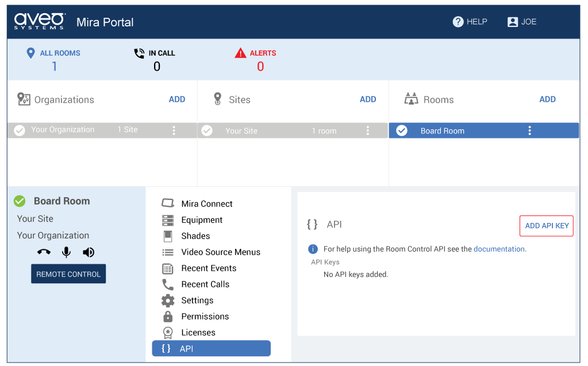The width and height of the screenshot is (588, 366).
Task: Click the Alerts warning triangle icon
Action: (x=240, y=53)
